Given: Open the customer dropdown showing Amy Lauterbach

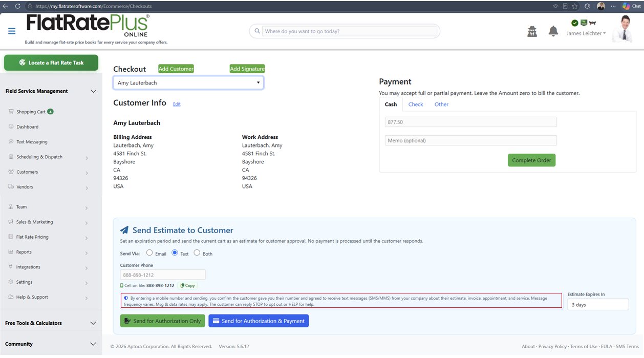Looking at the screenshot, I should coord(188,82).
